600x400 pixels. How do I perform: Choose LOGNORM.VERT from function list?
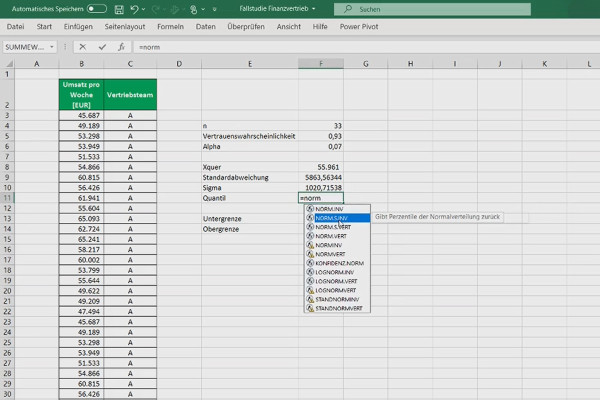337,281
